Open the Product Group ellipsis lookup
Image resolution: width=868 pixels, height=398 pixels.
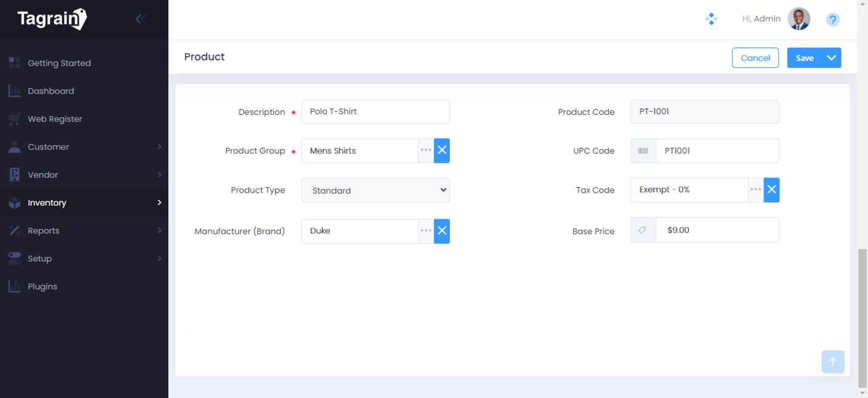point(426,150)
